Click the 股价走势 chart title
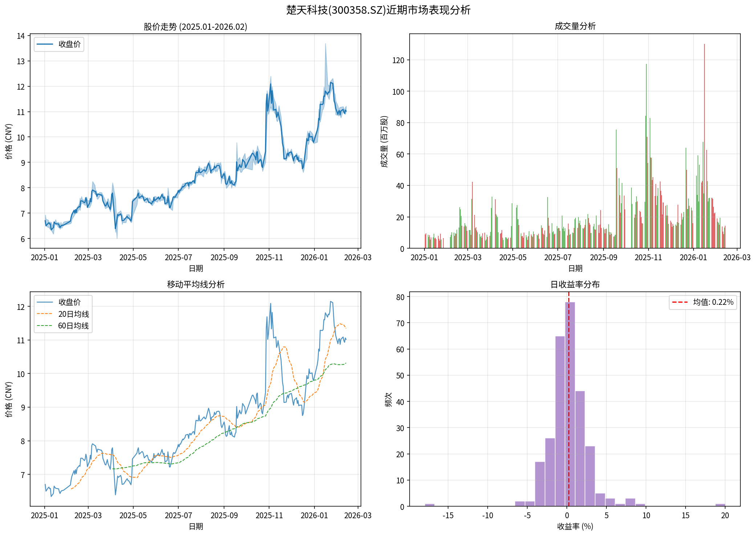Image resolution: width=756 pixels, height=536 pixels. [x=195, y=27]
